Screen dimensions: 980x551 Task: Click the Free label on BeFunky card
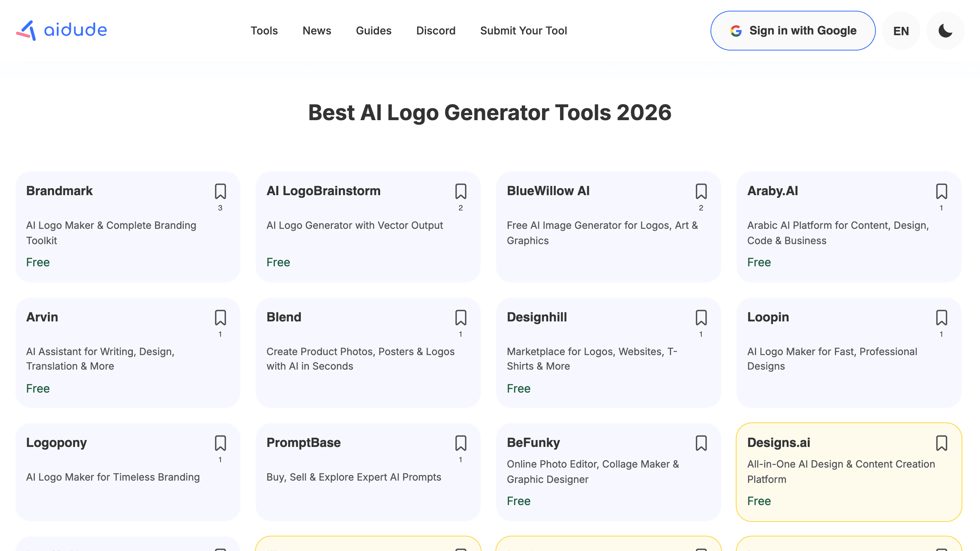point(519,501)
